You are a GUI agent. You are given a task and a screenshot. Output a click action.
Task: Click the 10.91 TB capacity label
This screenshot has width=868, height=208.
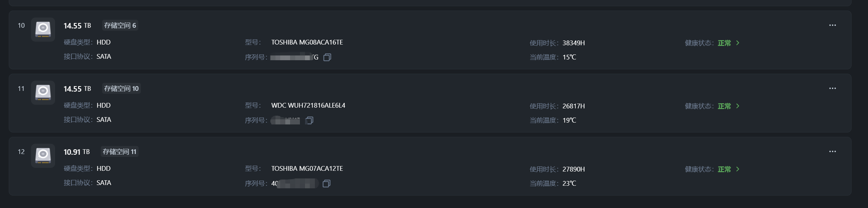[x=77, y=152]
